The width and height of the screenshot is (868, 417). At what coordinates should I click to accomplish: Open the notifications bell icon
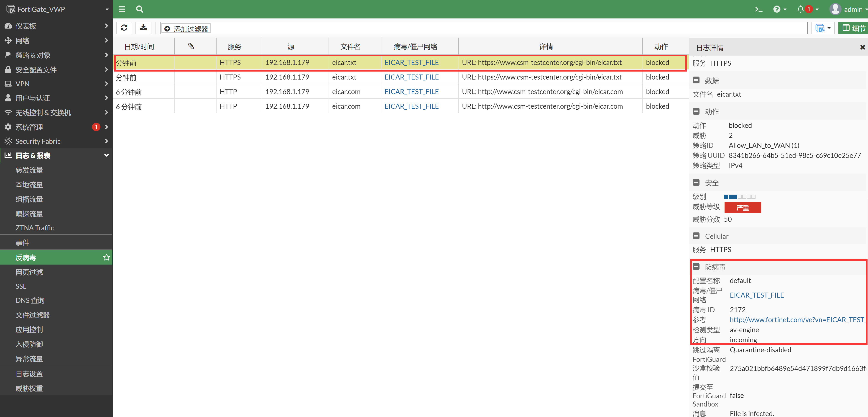pos(801,9)
